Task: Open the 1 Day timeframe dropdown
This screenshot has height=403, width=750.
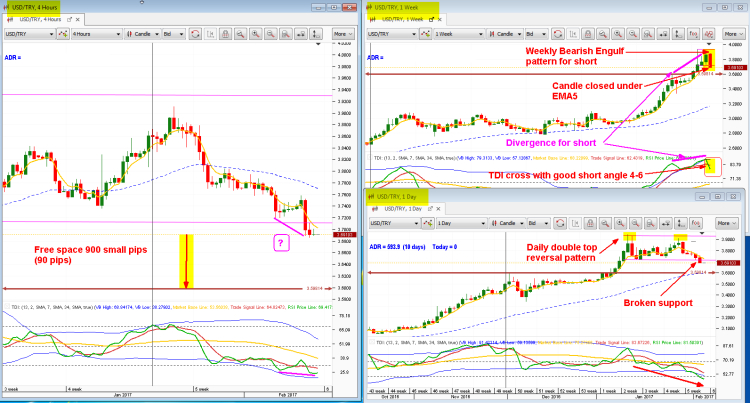Action: tap(461, 223)
